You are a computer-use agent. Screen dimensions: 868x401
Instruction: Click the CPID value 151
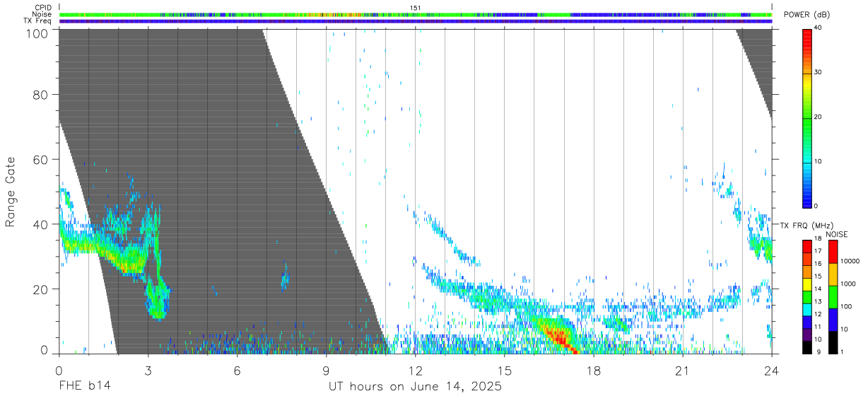point(415,8)
